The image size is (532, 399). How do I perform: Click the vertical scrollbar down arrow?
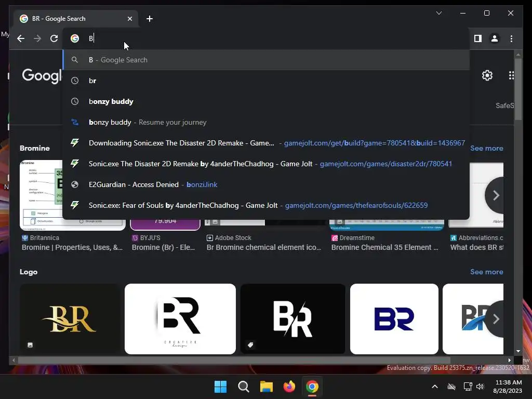[x=518, y=351]
